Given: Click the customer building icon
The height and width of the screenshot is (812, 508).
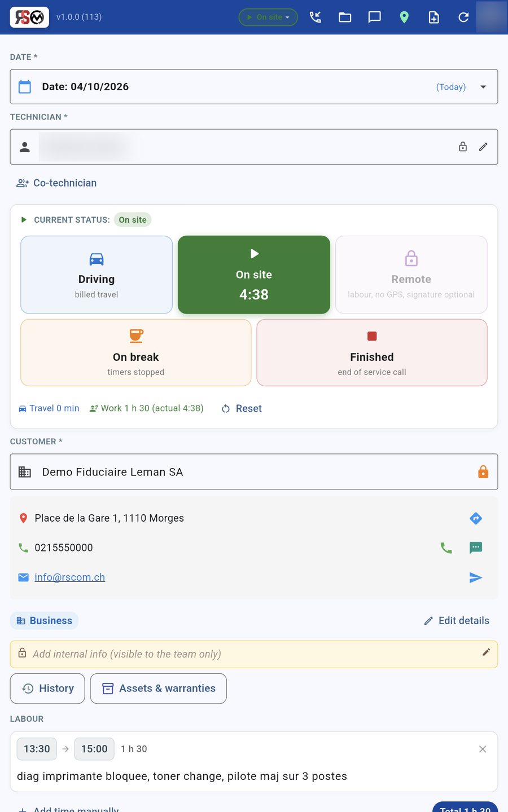Looking at the screenshot, I should click(x=25, y=472).
